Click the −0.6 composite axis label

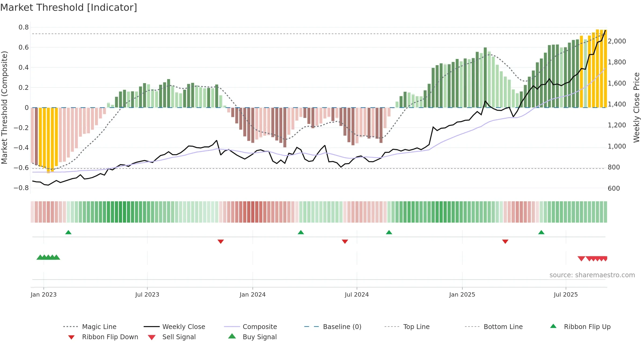pyautogui.click(x=21, y=168)
